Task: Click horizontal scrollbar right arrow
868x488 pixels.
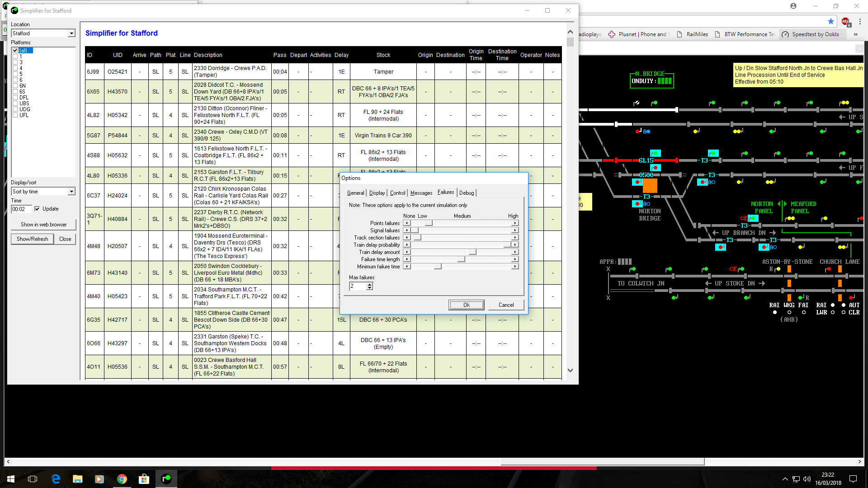Action: pyautogui.click(x=860, y=462)
